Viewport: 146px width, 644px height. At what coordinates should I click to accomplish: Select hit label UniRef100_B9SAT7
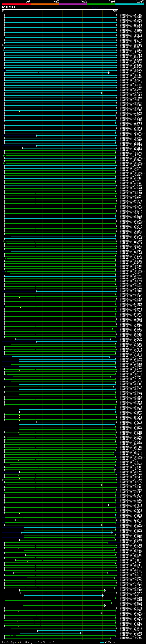pos(131,40)
